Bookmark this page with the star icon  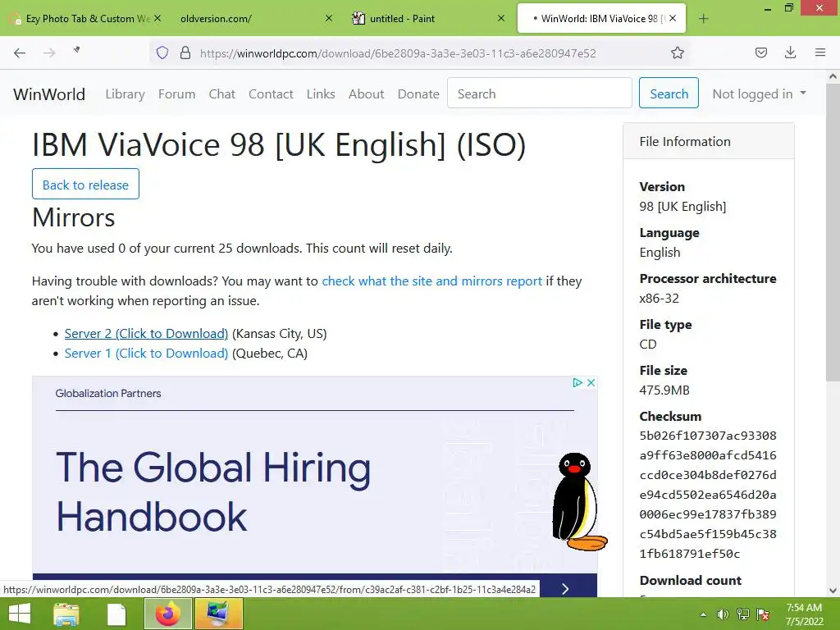pyautogui.click(x=677, y=52)
